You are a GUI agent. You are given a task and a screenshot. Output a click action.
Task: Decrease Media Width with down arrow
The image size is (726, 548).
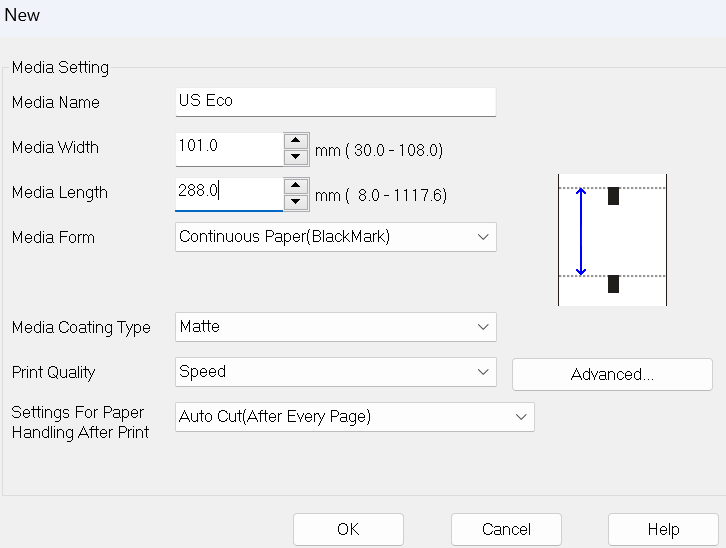(295, 157)
